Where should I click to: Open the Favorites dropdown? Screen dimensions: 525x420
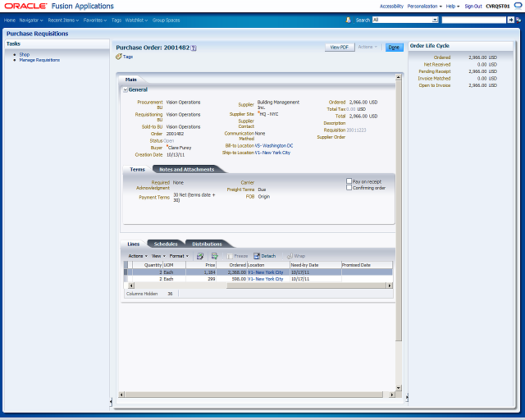95,20
